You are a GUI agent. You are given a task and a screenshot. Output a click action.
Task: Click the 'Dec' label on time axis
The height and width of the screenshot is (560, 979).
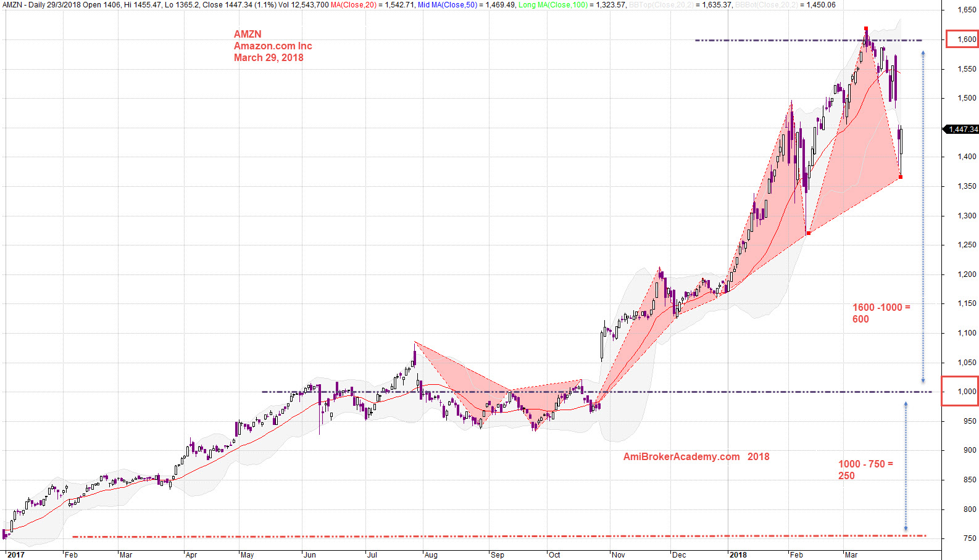pos(679,555)
